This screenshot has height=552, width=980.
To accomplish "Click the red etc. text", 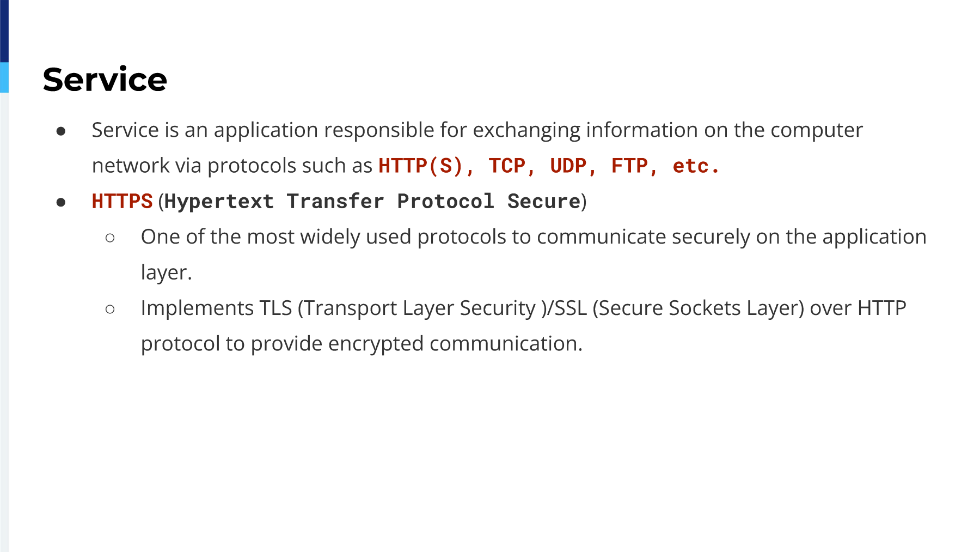I will (696, 166).
